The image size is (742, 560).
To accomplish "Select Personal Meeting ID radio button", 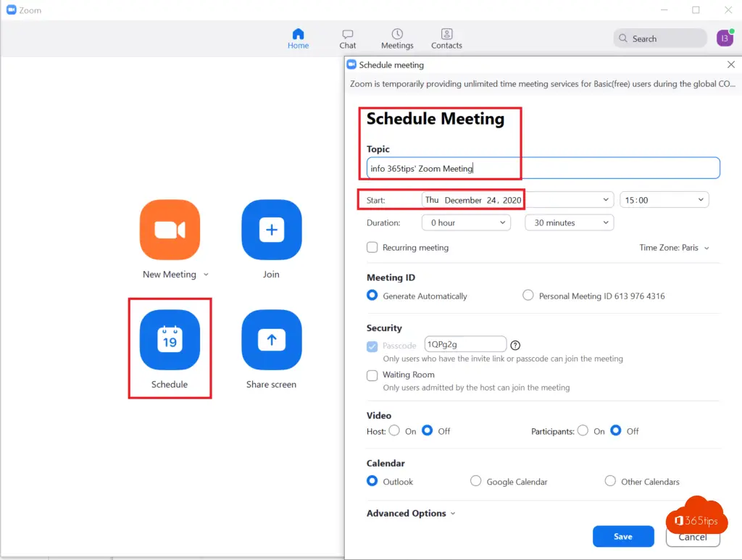I will click(528, 296).
